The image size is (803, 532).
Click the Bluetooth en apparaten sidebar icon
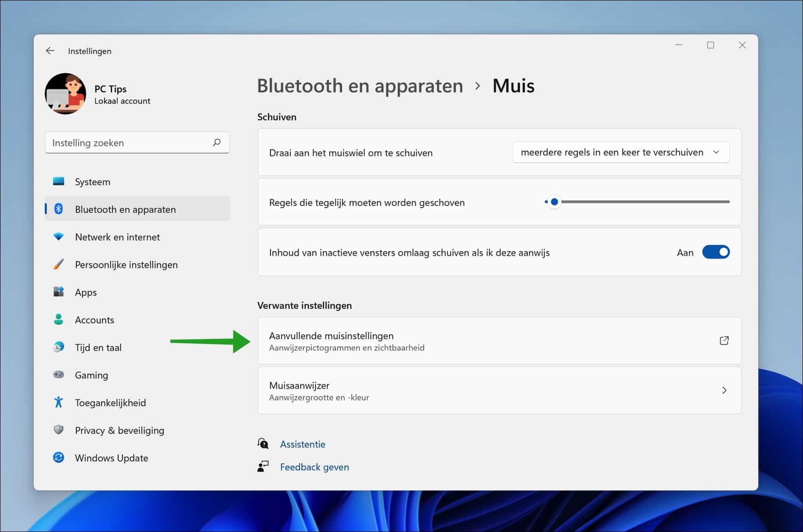pyautogui.click(x=59, y=209)
